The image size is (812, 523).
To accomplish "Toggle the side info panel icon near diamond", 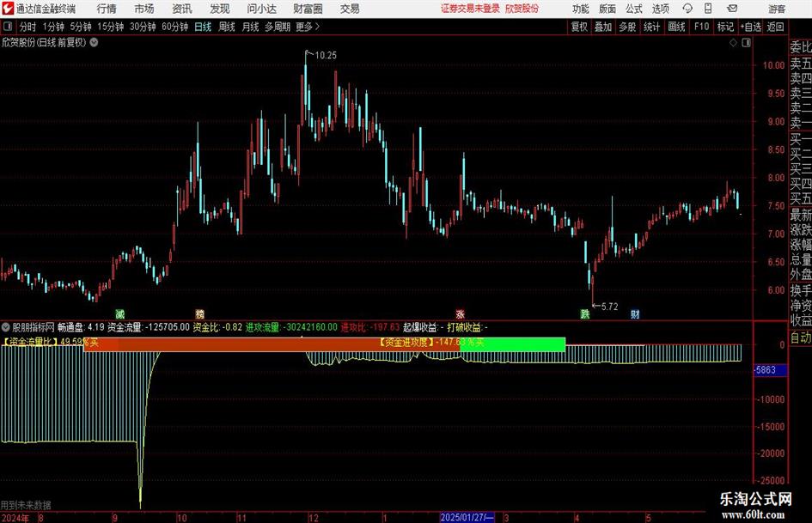I will pyautogui.click(x=746, y=42).
